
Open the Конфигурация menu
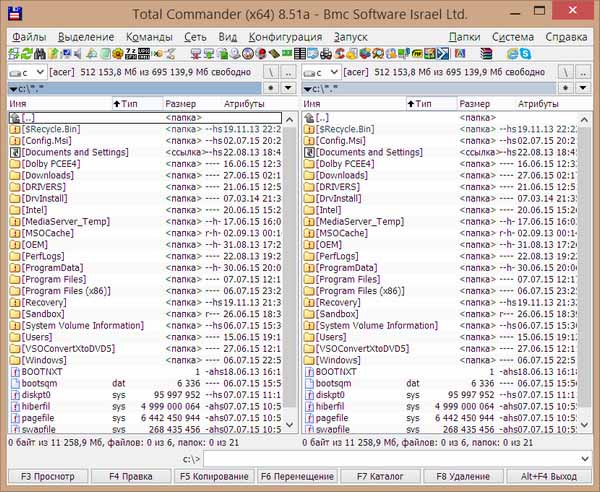[x=285, y=37]
